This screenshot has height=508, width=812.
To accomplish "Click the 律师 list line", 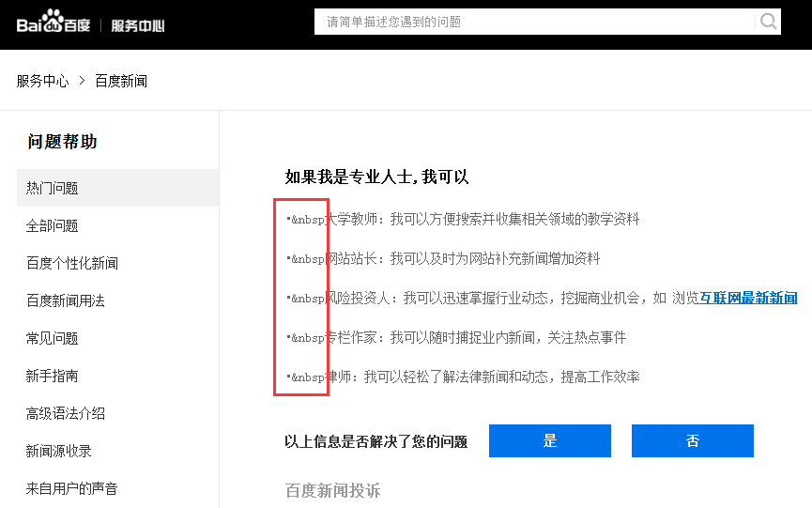I will tap(463, 377).
